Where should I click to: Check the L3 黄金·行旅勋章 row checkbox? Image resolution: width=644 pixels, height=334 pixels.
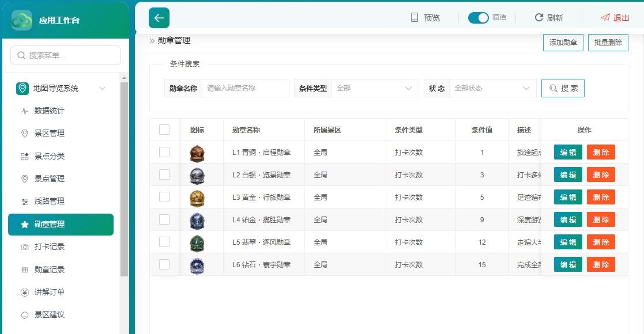pos(164,197)
